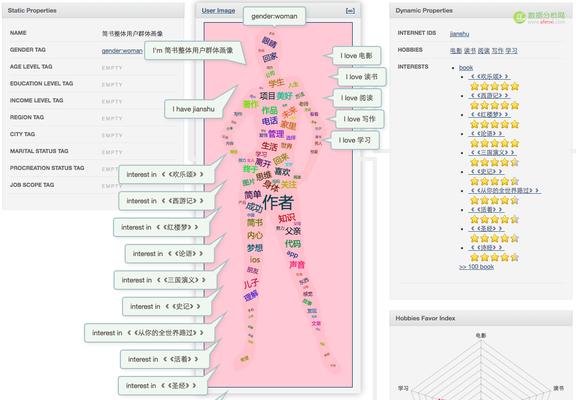Open the book category link under Interests
This screenshot has height=400, width=576.
pos(466,68)
